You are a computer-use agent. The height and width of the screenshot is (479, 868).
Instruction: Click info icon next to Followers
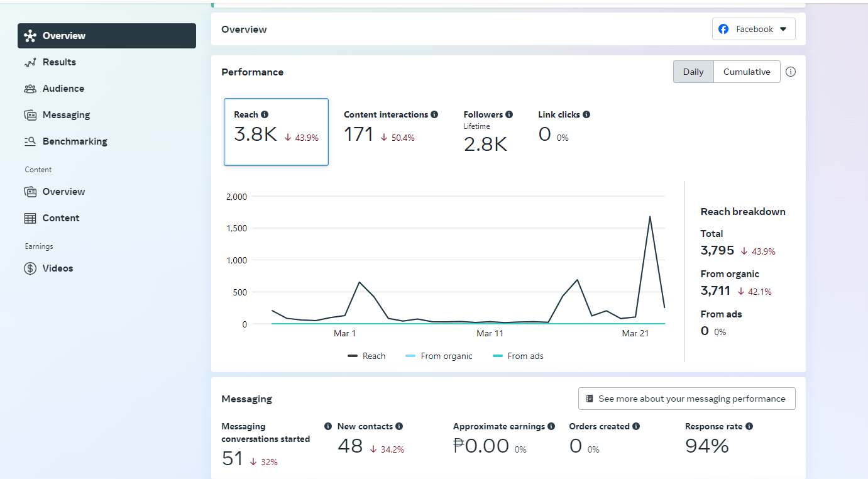pos(509,114)
